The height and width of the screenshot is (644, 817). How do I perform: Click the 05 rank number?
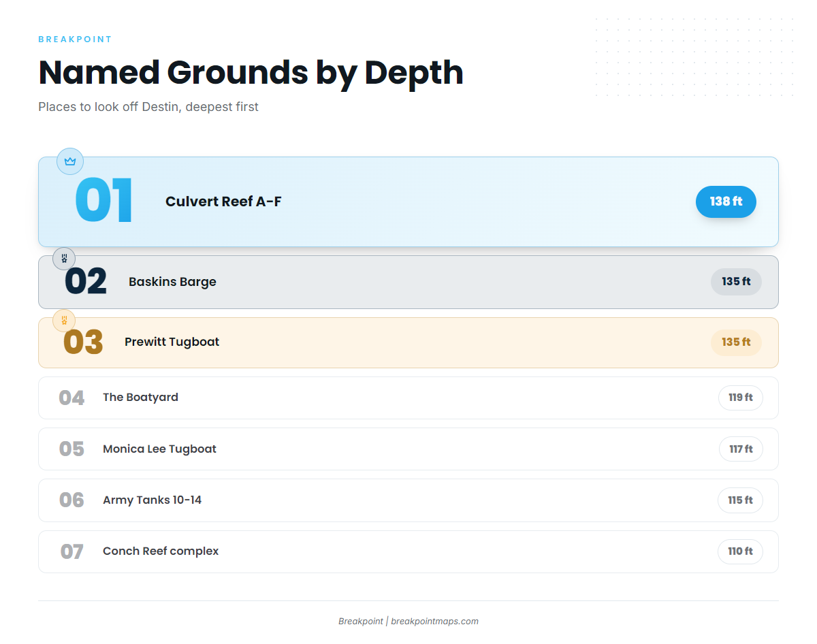click(x=71, y=449)
